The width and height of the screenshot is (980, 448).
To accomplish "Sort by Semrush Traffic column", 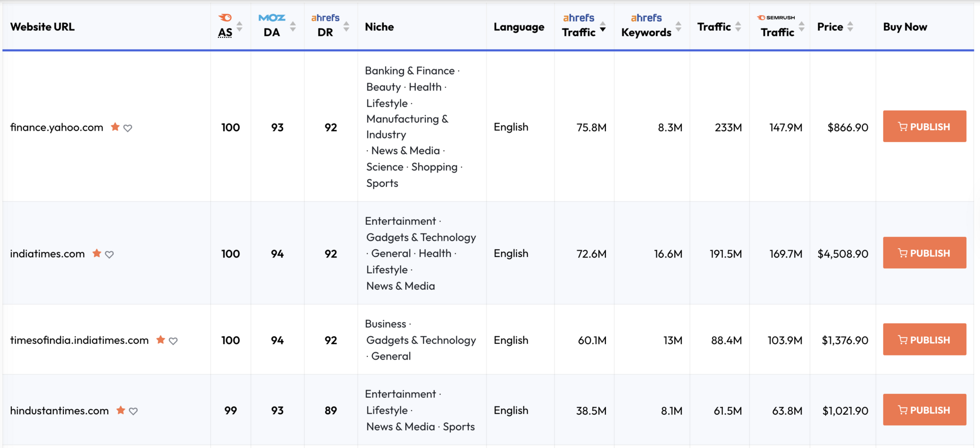I will point(802,27).
